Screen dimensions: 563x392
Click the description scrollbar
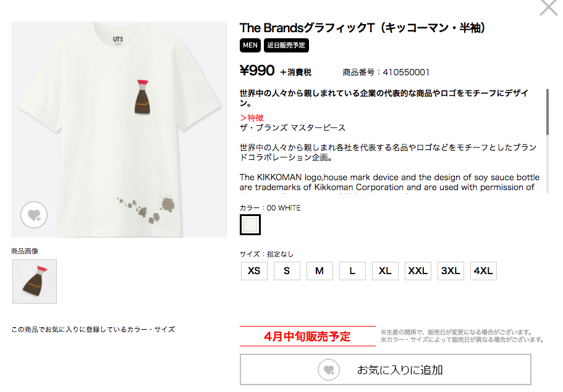click(548, 112)
